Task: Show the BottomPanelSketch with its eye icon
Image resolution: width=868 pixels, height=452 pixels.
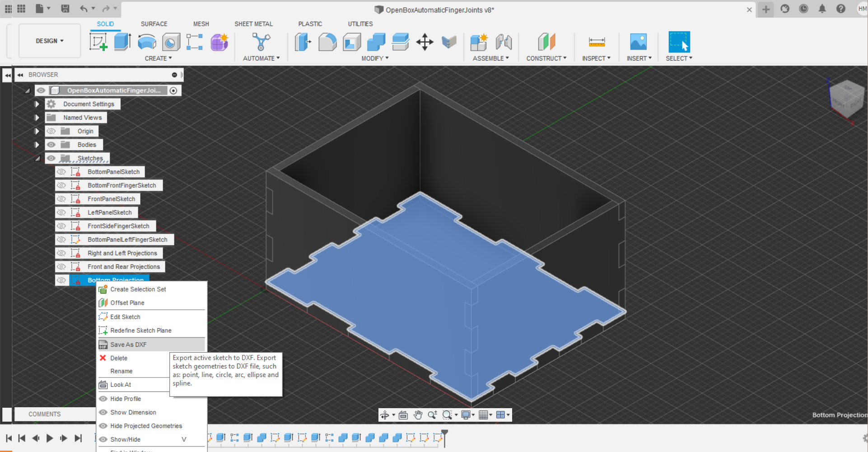Action: pos(61,172)
